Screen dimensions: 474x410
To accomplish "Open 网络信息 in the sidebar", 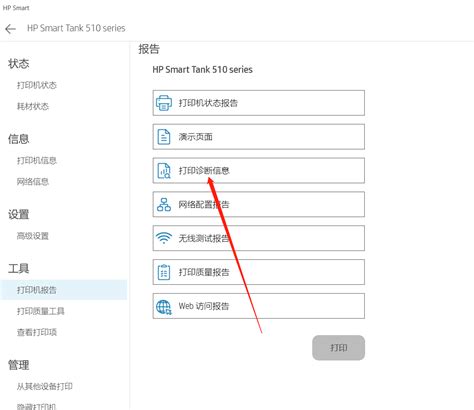I will [33, 182].
